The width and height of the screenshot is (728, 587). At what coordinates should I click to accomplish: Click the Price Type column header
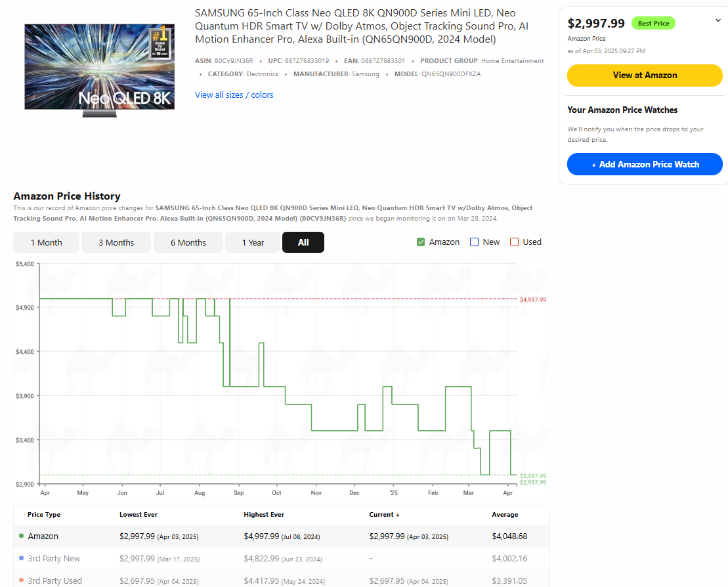43,515
